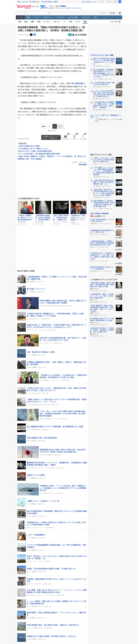Open the 【中傷動画問題】高市首相陳述書 paid article
The width and height of the screenshot is (138, 644).
pyautogui.click(x=102, y=231)
